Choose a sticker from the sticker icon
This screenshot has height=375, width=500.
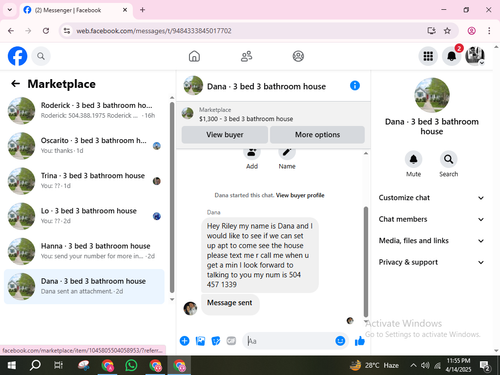pyautogui.click(x=216, y=341)
